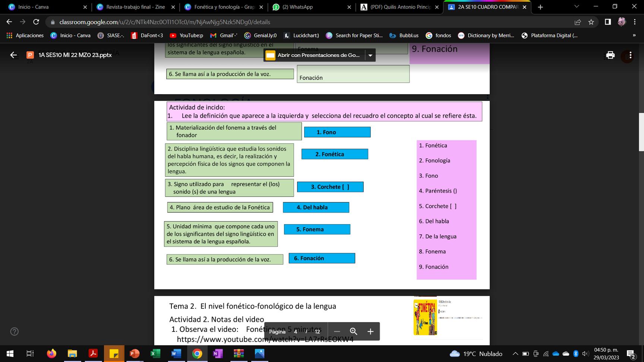Open Task View on the taskbar
This screenshot has width=644, height=362.
click(31, 353)
